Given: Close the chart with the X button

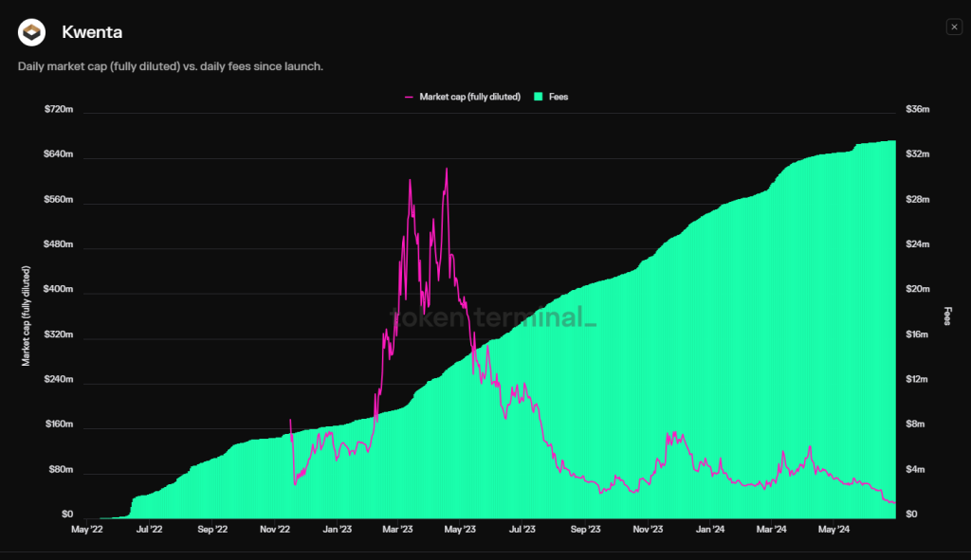Looking at the screenshot, I should 954,27.
